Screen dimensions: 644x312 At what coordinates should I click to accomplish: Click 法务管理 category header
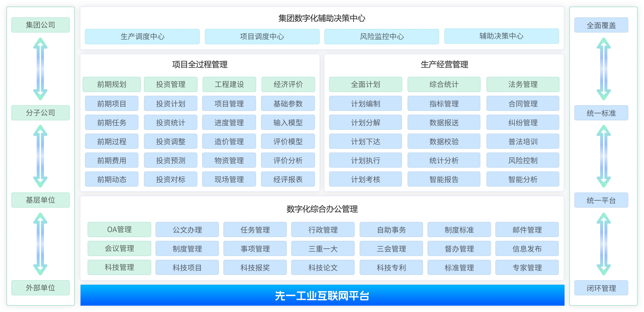(523, 84)
